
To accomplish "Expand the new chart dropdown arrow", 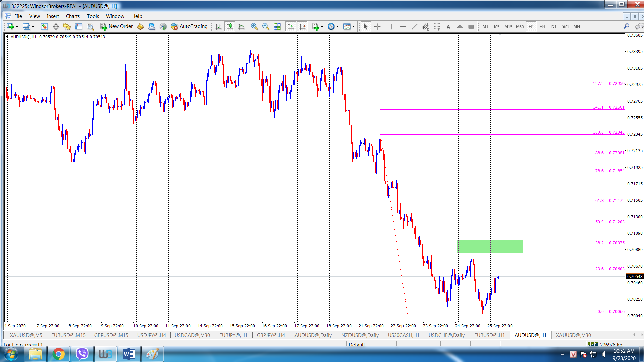I will (x=17, y=27).
